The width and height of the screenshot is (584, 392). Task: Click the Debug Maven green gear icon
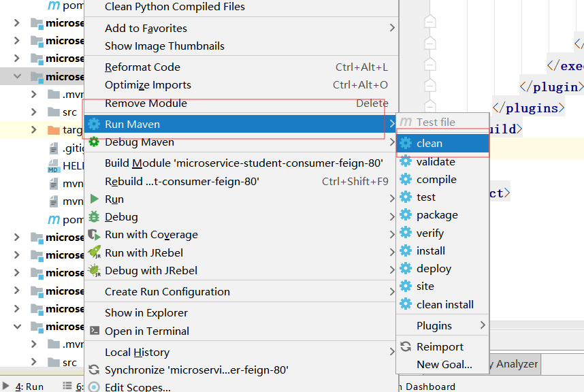[x=94, y=142]
